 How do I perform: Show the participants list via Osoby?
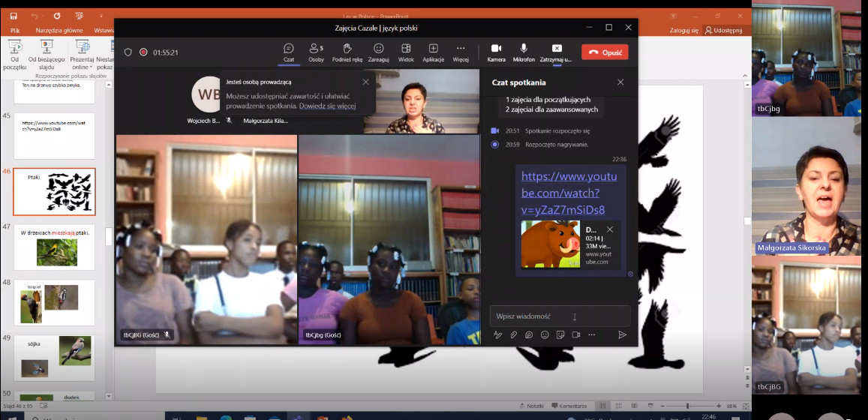tap(317, 52)
